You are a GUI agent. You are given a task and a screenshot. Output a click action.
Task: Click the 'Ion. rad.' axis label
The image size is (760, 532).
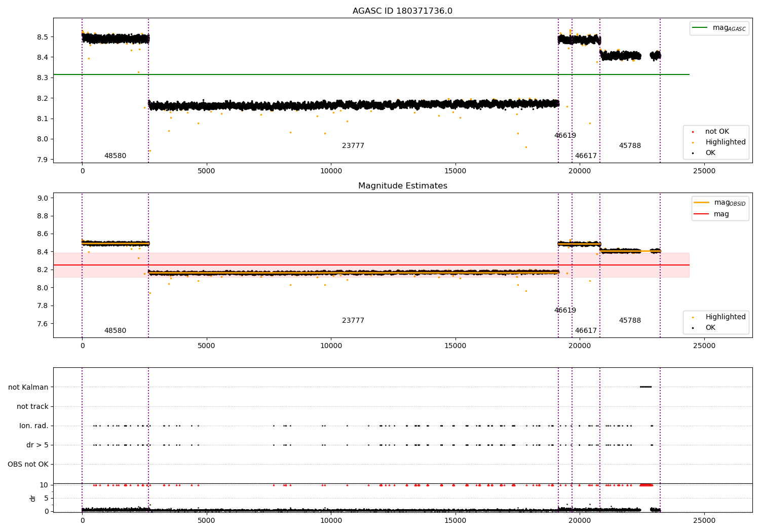pos(34,426)
